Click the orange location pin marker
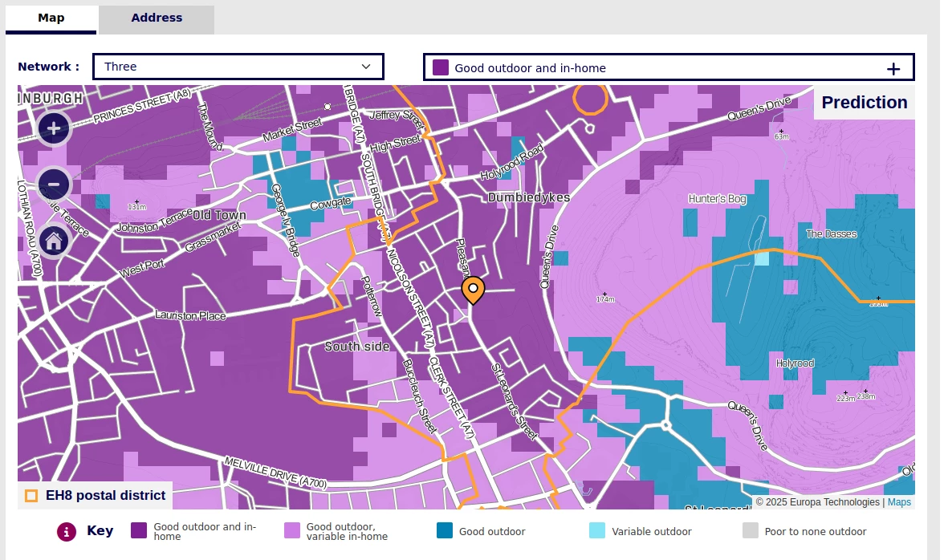The image size is (944, 560). (474, 290)
